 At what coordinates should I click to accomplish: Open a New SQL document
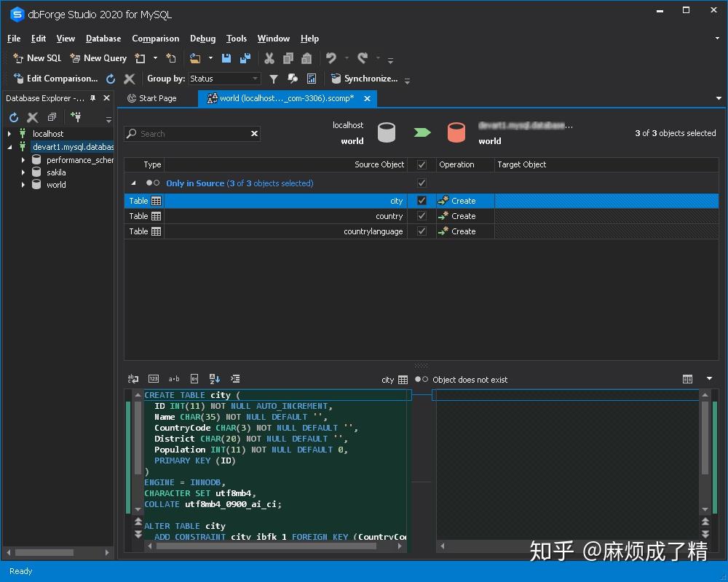(36, 57)
